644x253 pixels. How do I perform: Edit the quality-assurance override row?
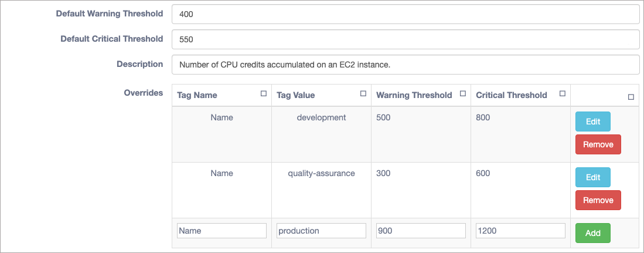coord(592,177)
